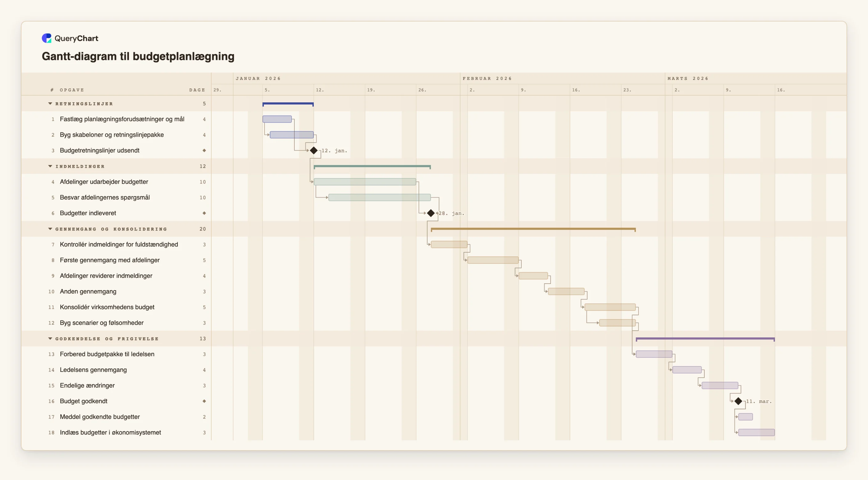Select the Endelige ændringer task bar
The width and height of the screenshot is (868, 480).
720,385
